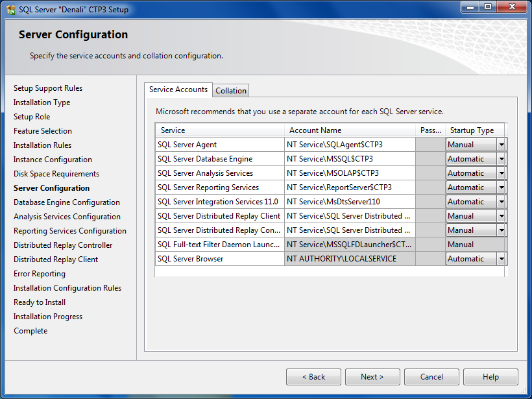Click account name NT Service\MSSQL$CTP3
Screen dimensions: 532x399
coord(350,159)
